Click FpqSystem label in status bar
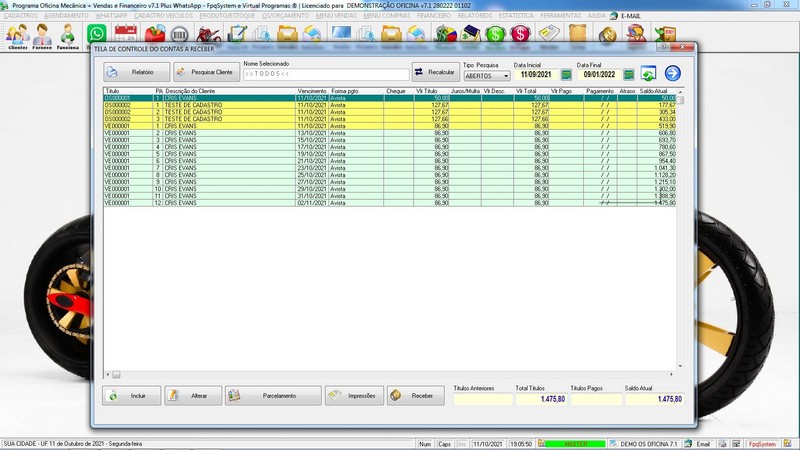This screenshot has width=800, height=450. (x=762, y=444)
